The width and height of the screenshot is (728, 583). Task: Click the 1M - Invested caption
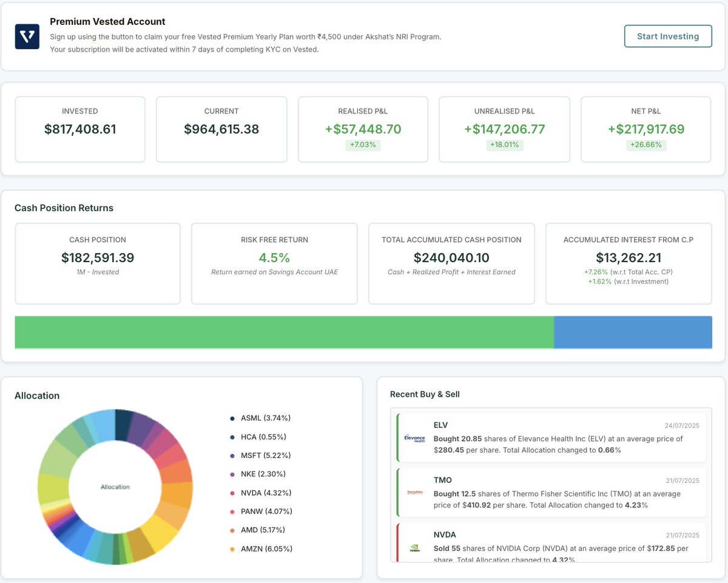(98, 272)
